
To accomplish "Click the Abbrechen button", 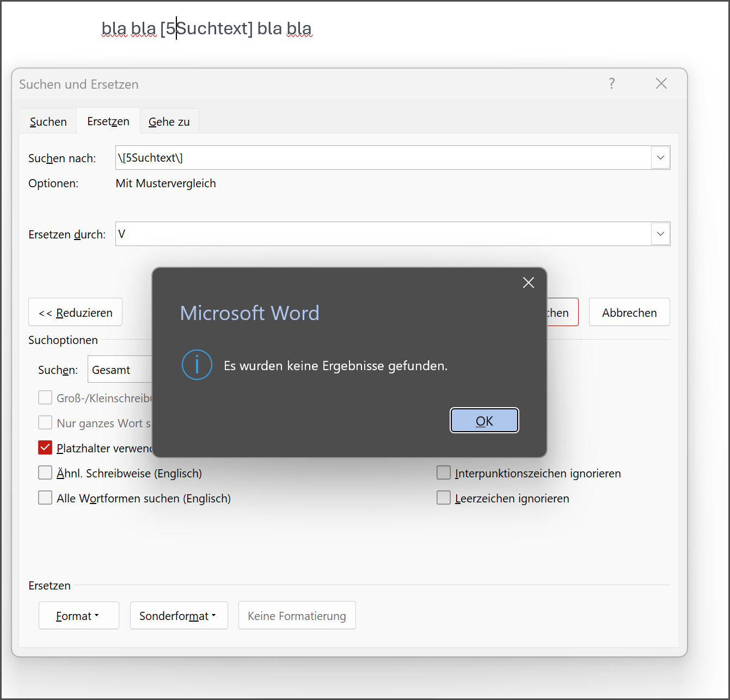I will tap(629, 312).
